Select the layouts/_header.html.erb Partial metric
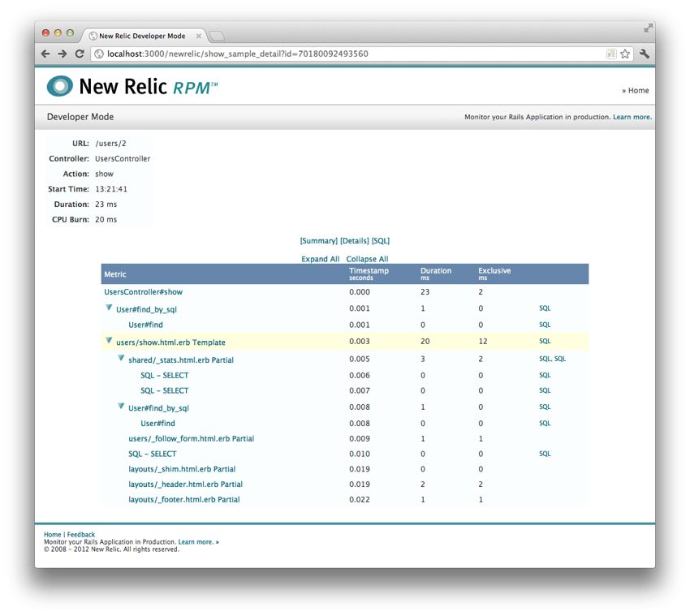 tap(185, 485)
